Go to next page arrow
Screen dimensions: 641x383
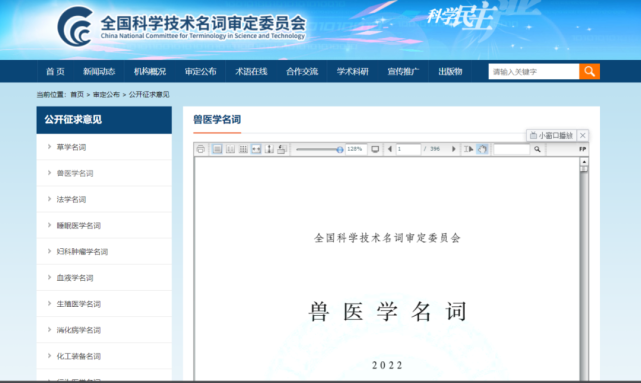click(453, 149)
